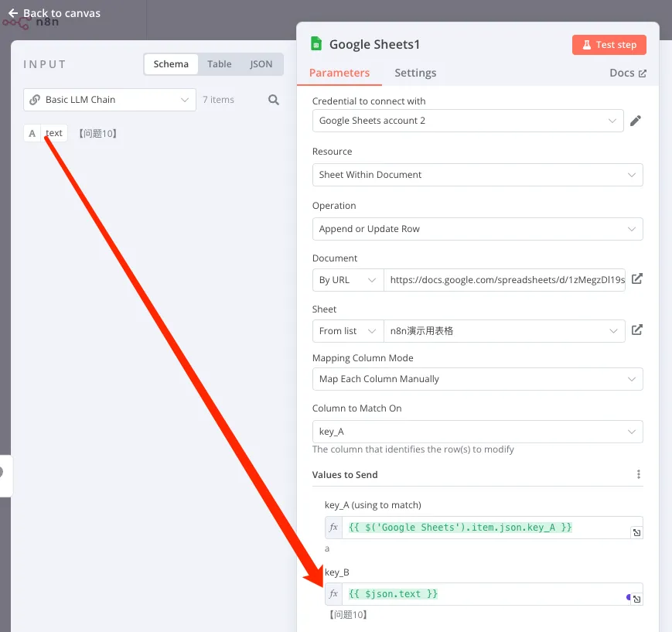The image size is (672, 632).
Task: Click the link icon in Basic LLM Chain selector
Action: pos(35,100)
